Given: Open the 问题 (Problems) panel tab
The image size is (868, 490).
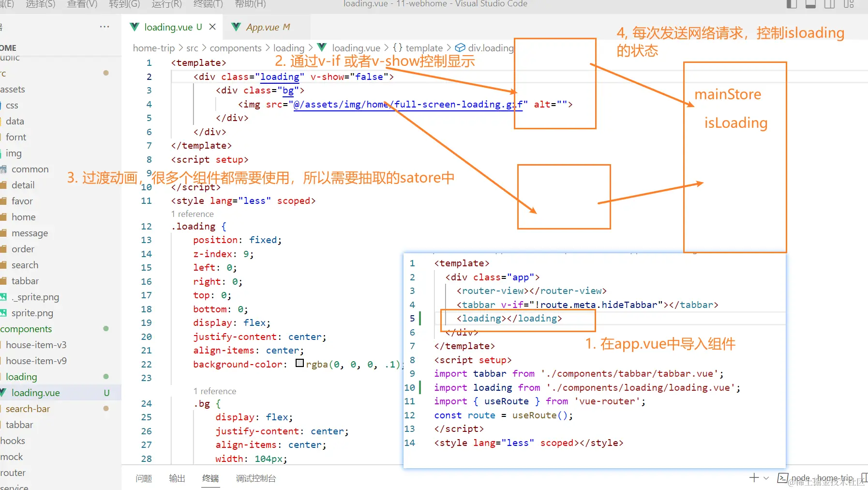Looking at the screenshot, I should click(x=144, y=478).
